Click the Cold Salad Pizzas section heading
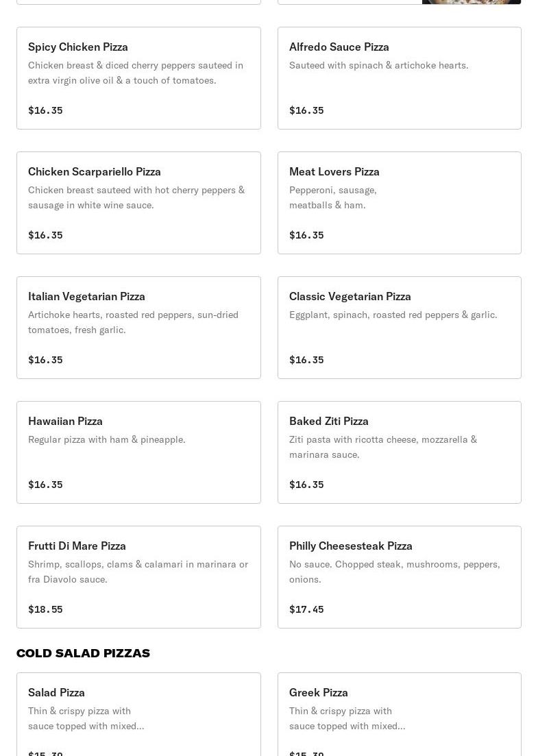 (83, 653)
